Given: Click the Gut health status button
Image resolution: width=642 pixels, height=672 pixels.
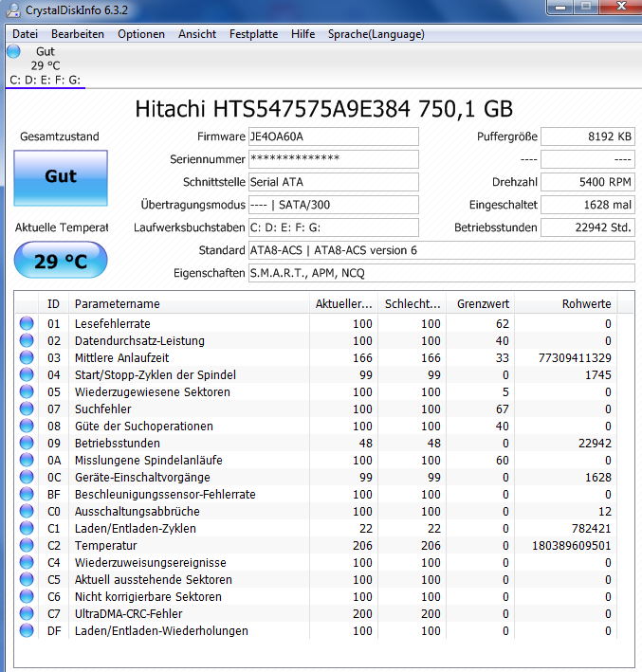Looking at the screenshot, I should click(61, 177).
